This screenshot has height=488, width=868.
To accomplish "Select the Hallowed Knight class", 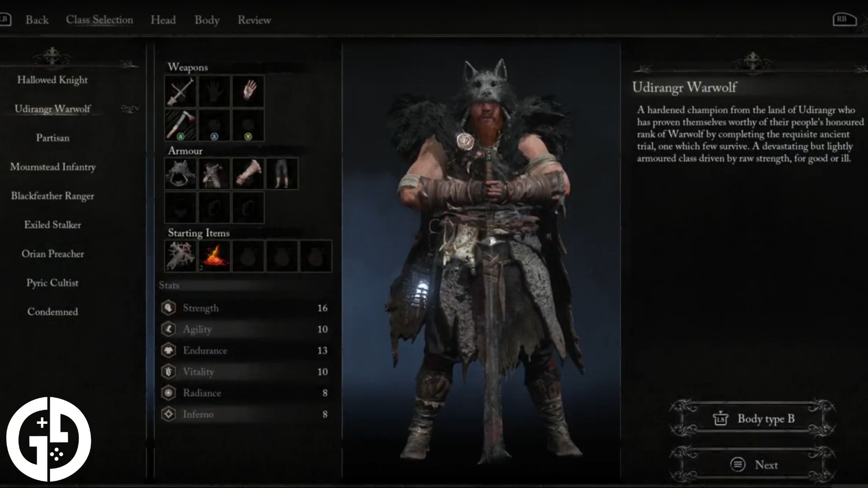I will point(52,79).
